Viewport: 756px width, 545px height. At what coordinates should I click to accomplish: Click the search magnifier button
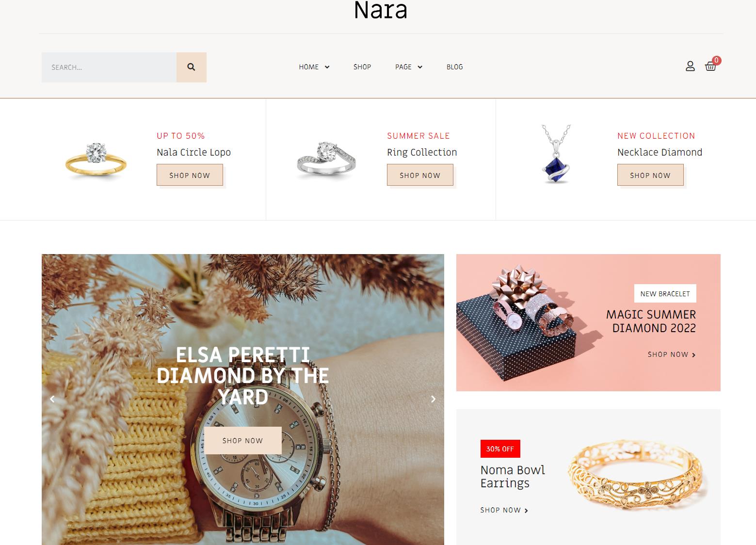click(191, 67)
